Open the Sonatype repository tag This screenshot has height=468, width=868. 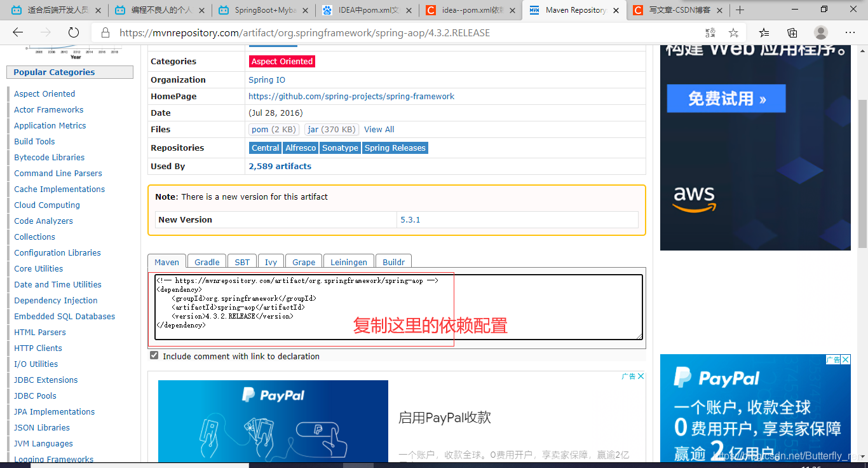[340, 148]
